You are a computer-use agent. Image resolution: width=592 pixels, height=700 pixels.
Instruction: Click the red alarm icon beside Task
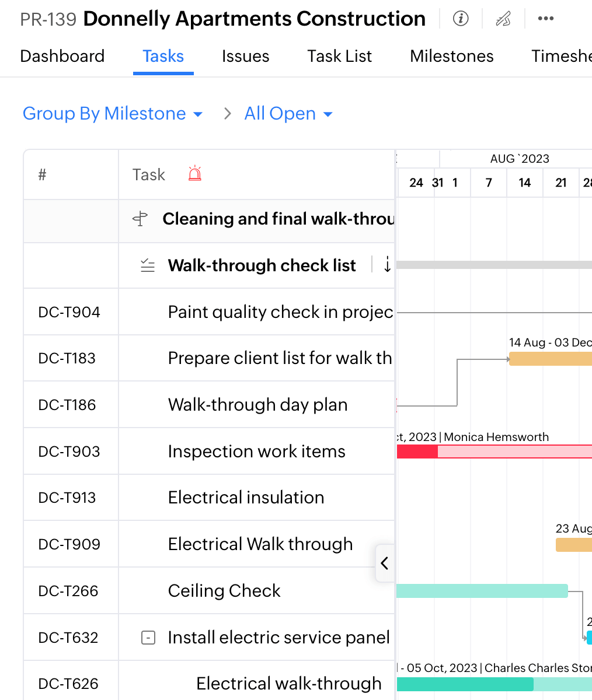pyautogui.click(x=195, y=174)
